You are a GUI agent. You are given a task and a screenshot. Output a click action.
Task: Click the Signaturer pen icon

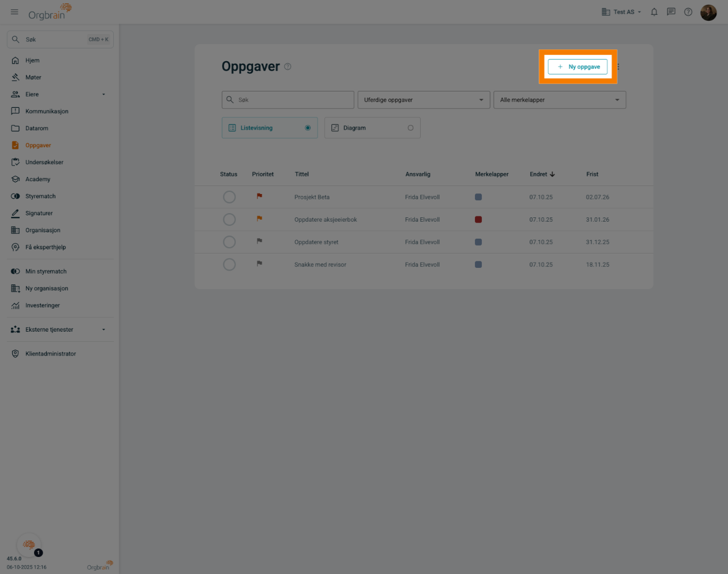pos(15,214)
